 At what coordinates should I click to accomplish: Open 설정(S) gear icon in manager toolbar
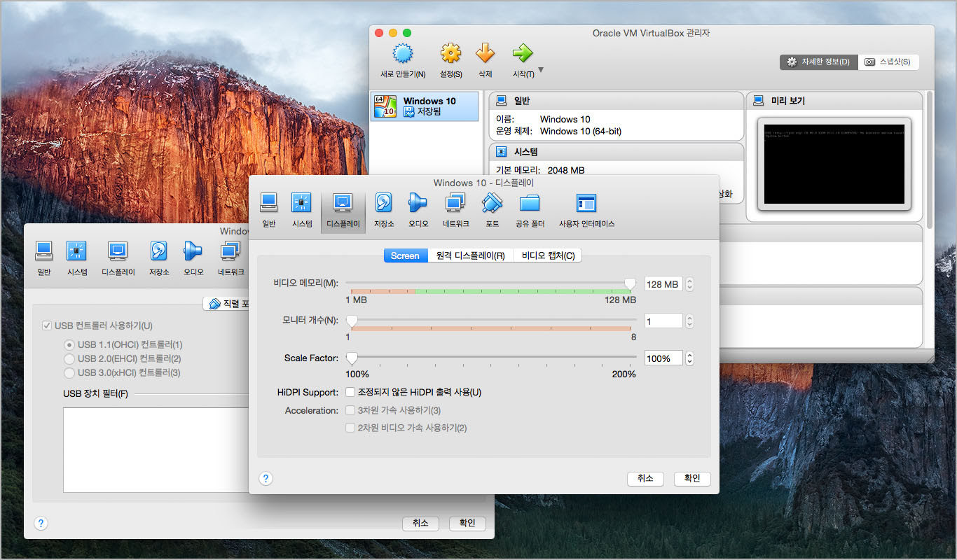click(x=450, y=53)
